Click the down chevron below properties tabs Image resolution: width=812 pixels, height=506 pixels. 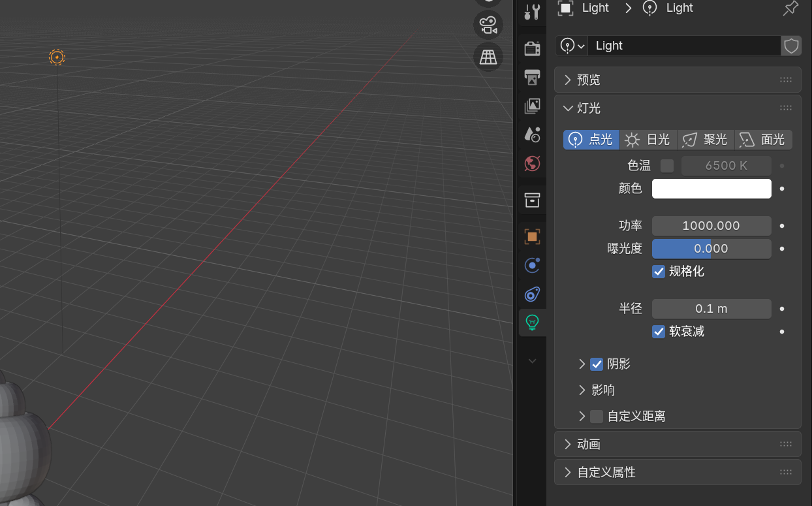pyautogui.click(x=533, y=361)
